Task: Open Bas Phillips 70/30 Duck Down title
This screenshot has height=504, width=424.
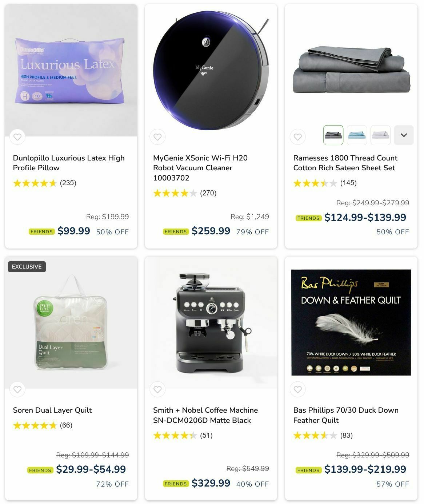Action: tap(346, 415)
